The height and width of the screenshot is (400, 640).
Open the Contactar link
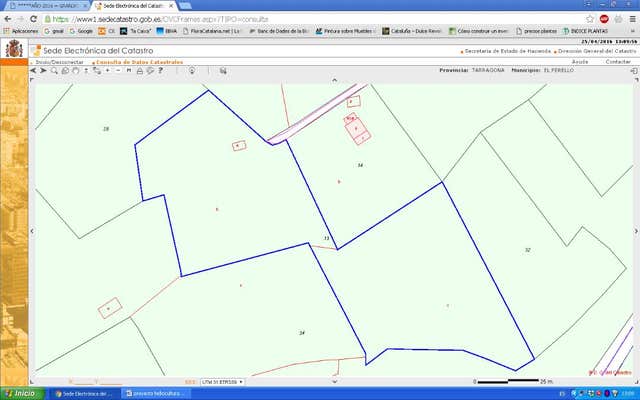click(x=618, y=62)
